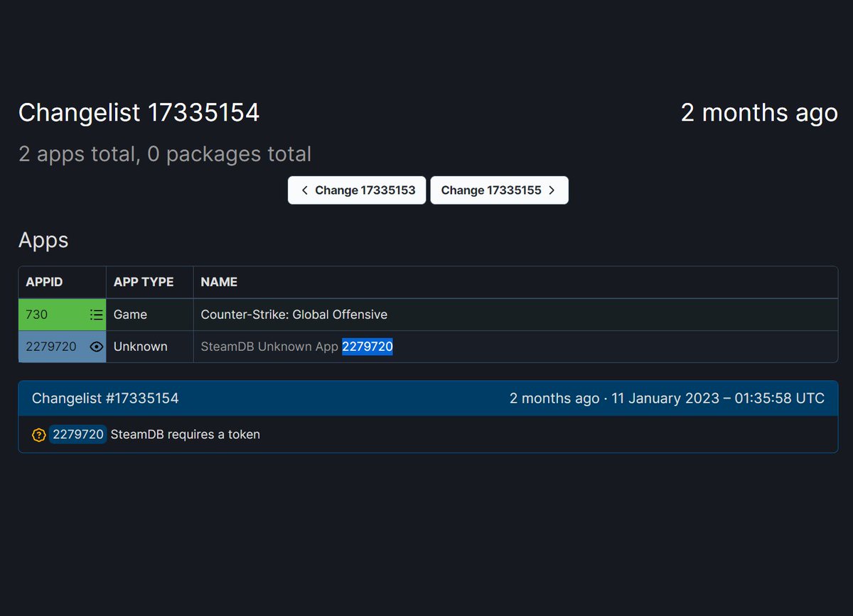Click the Apps section heading
The width and height of the screenshot is (853, 616).
(x=43, y=241)
